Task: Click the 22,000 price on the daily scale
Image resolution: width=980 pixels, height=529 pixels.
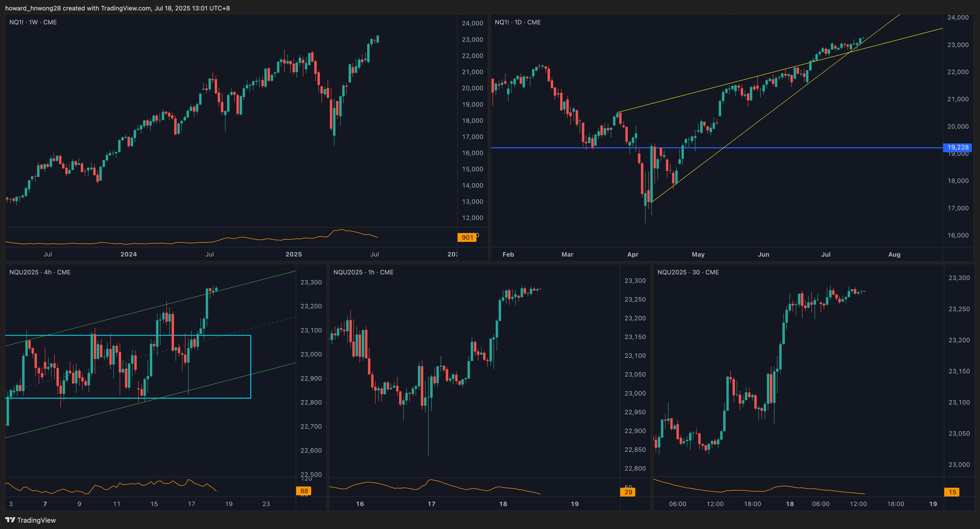Action: [x=958, y=72]
